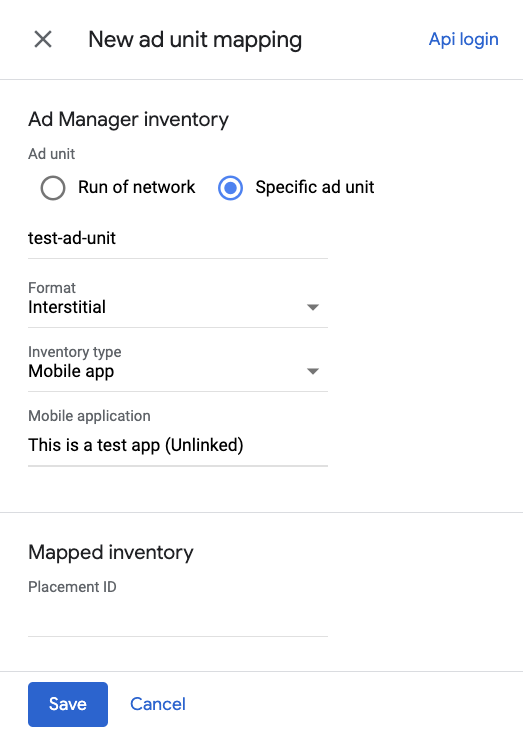Select the Run of network radio button
The width and height of the screenshot is (523, 736).
tap(53, 188)
